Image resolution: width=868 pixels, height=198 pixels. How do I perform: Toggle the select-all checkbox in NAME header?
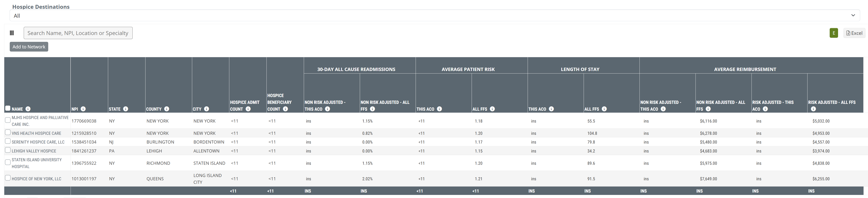(8, 108)
